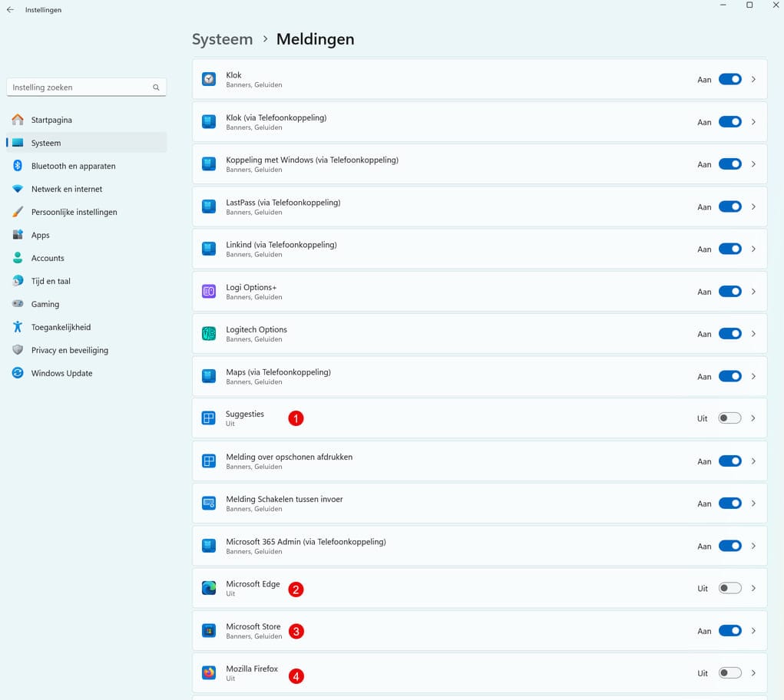Open Netwerk en internet section
Image resolution: width=784 pixels, height=700 pixels.
pyautogui.click(x=87, y=189)
